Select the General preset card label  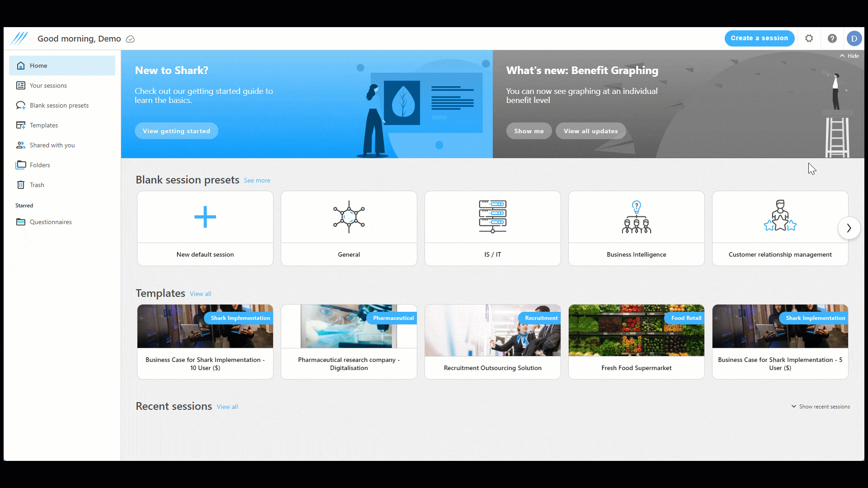tap(349, 254)
